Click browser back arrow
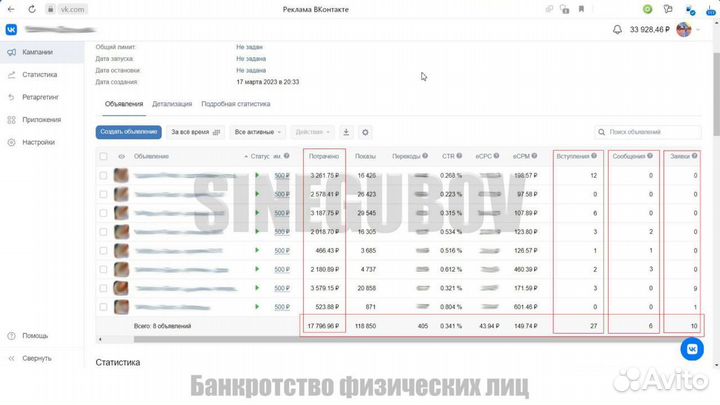The height and width of the screenshot is (405, 720). (11, 9)
